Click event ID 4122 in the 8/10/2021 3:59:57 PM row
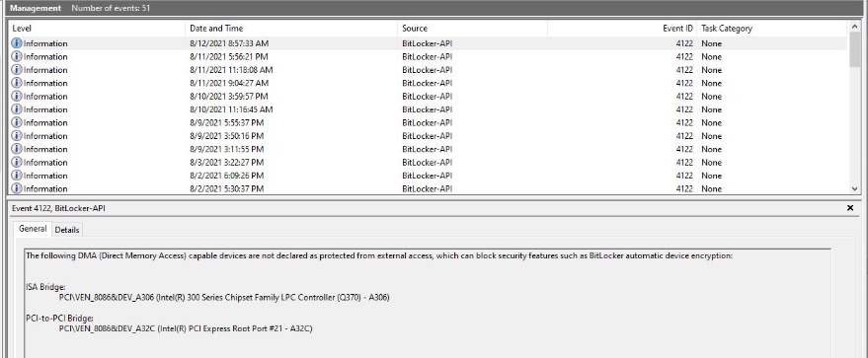This screenshot has height=358, width=868. pos(684,96)
